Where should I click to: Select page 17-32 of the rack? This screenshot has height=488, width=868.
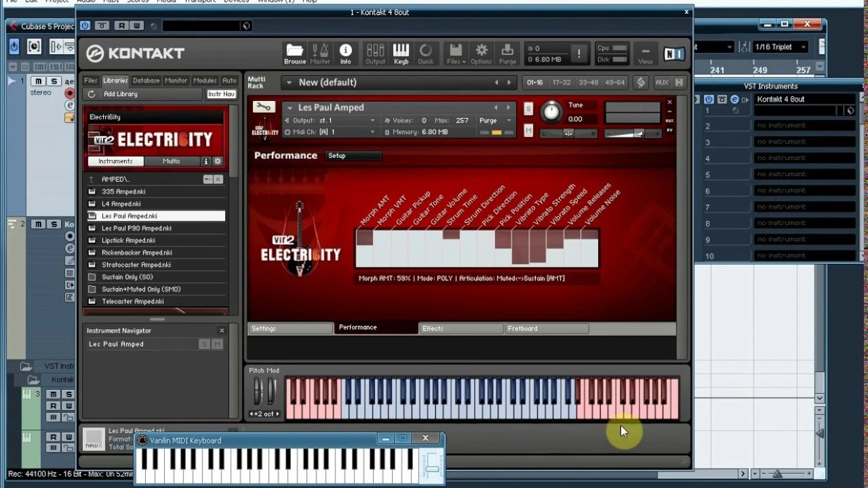click(x=561, y=83)
